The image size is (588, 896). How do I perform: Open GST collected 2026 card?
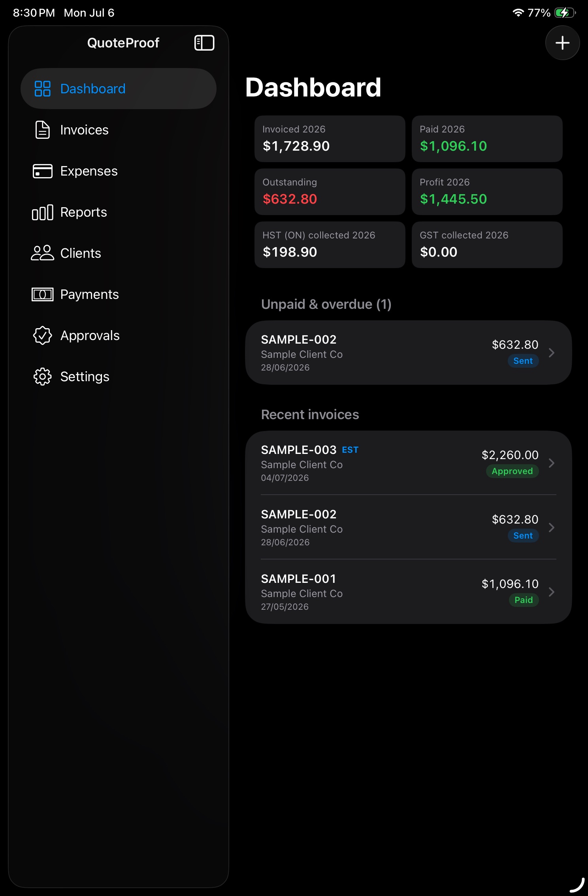[x=487, y=245]
